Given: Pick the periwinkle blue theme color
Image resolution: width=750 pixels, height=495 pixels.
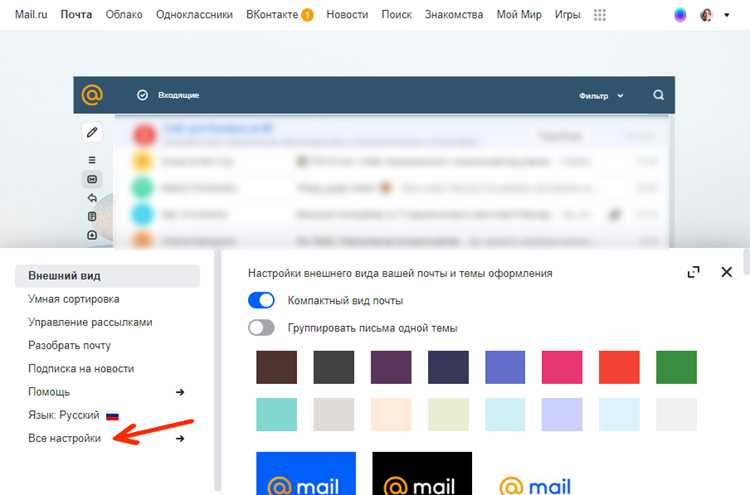Looking at the screenshot, I should coord(505,367).
